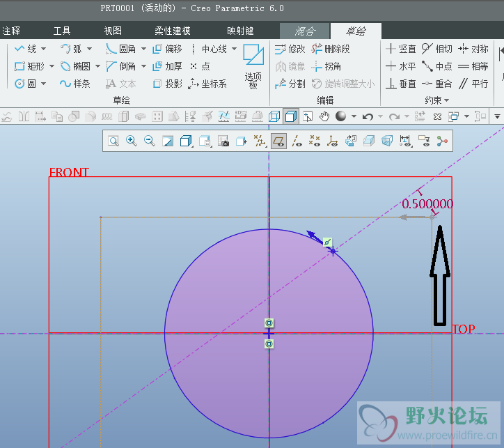Click the Refit magnifier in graphics toolbar
This screenshot has height=448, width=504.
click(113, 141)
